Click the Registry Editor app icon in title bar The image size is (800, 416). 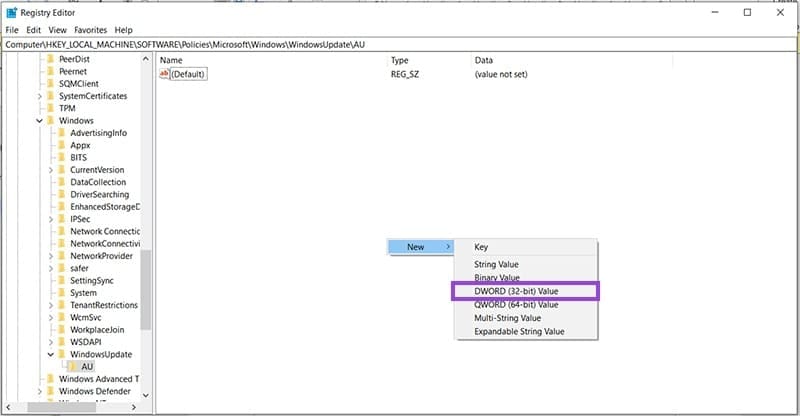tap(12, 13)
